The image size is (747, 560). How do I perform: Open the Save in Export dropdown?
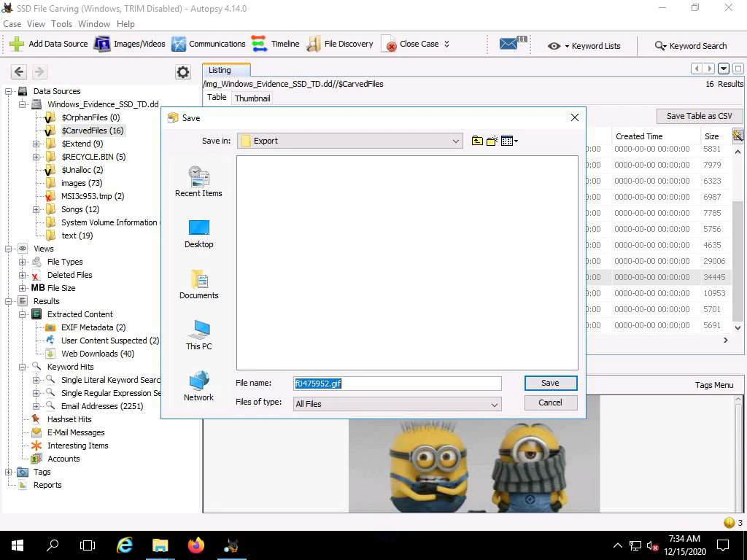click(349, 141)
